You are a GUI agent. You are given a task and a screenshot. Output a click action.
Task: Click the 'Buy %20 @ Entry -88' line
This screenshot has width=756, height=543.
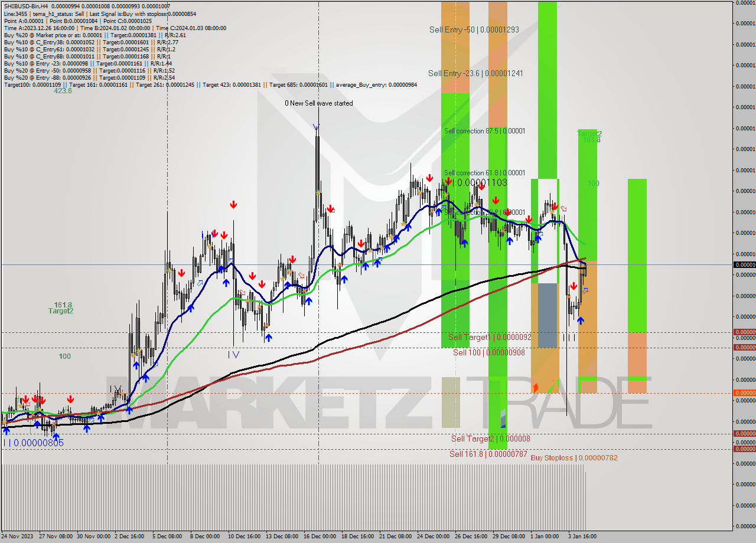tap(89, 77)
